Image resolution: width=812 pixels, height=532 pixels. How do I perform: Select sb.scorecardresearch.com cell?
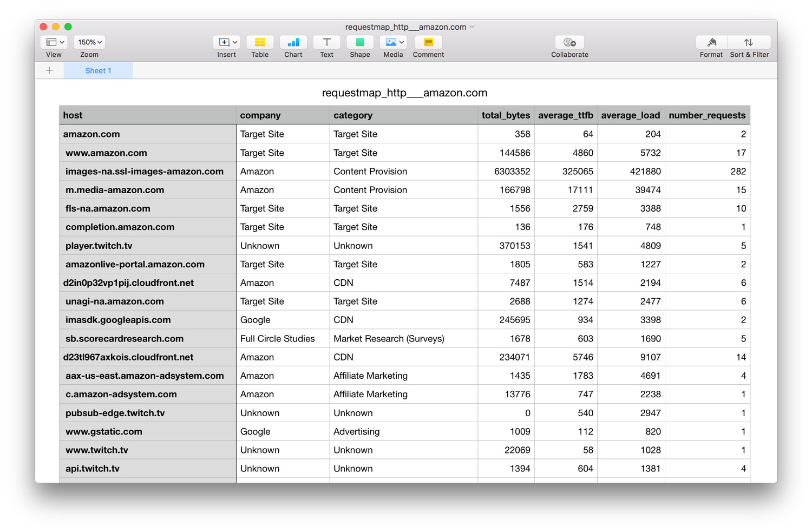(148, 338)
